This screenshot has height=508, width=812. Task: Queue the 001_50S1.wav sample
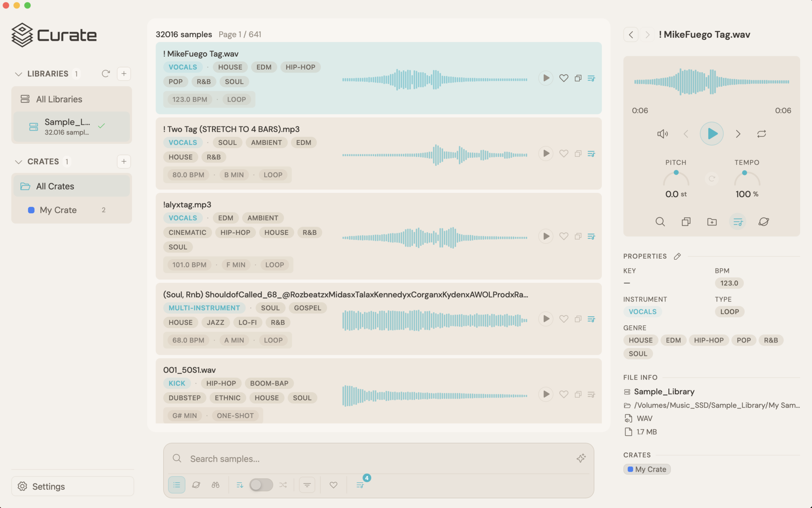[x=591, y=394]
